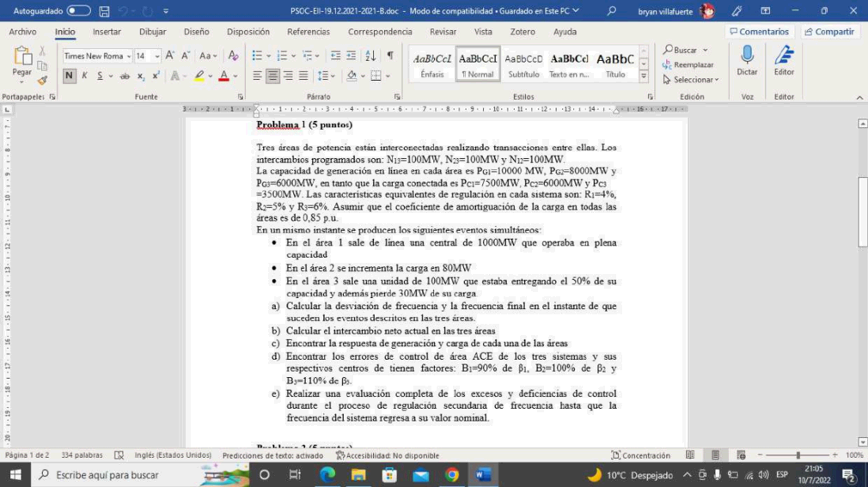Apply the Subtítulo style
This screenshot has width=868, height=487.
pyautogui.click(x=523, y=64)
